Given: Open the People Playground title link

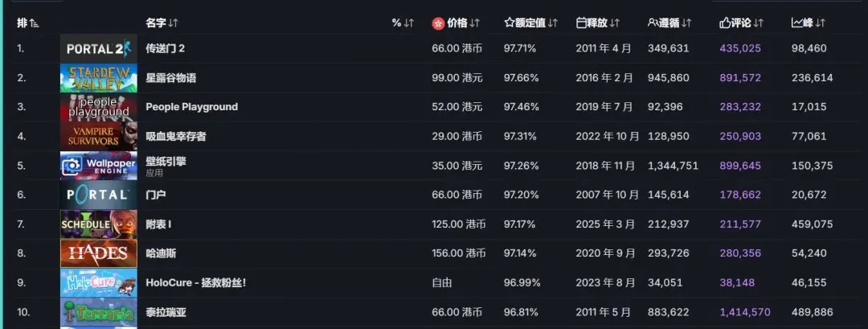Looking at the screenshot, I should (x=191, y=107).
